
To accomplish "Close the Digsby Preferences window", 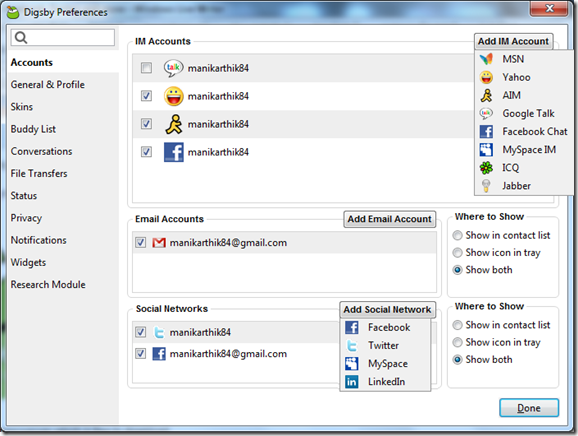I will tap(549, 8).
